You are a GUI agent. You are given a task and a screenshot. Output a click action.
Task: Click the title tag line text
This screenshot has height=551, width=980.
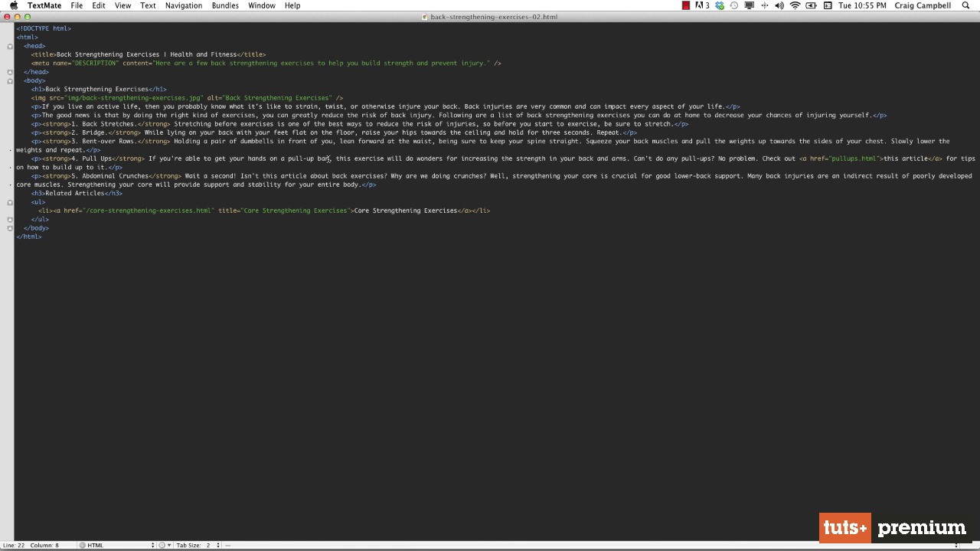tap(149, 54)
